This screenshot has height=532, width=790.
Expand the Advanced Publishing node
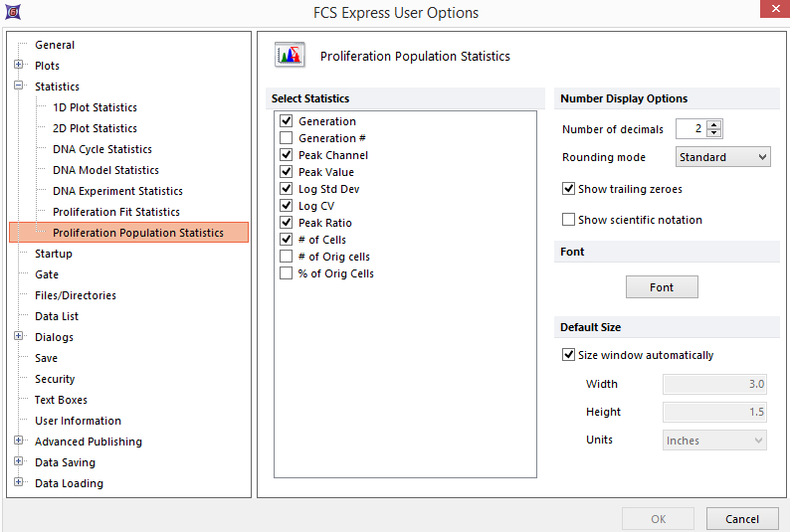[18, 442]
